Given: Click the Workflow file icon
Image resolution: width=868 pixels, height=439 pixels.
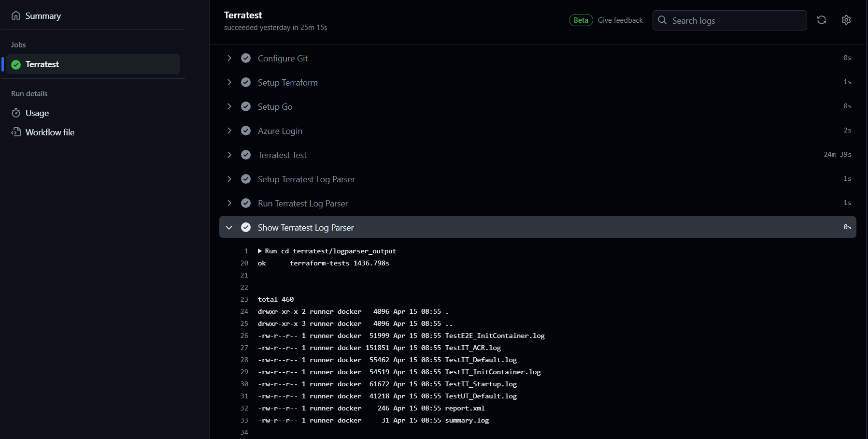Looking at the screenshot, I should point(16,132).
